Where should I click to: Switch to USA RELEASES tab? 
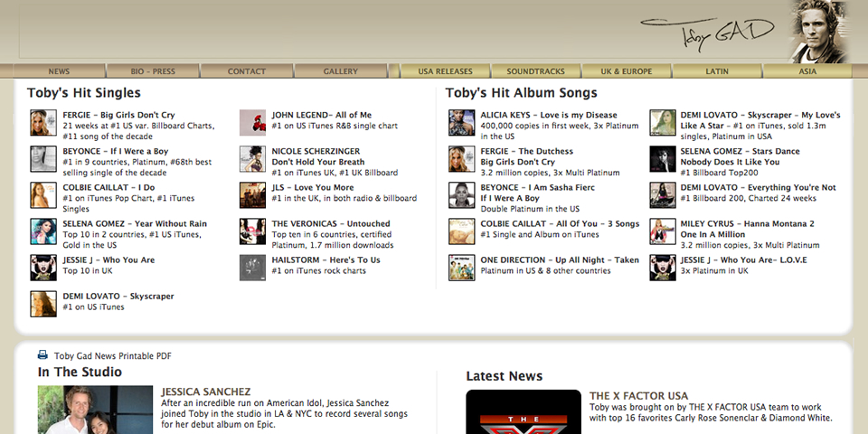[x=445, y=71]
